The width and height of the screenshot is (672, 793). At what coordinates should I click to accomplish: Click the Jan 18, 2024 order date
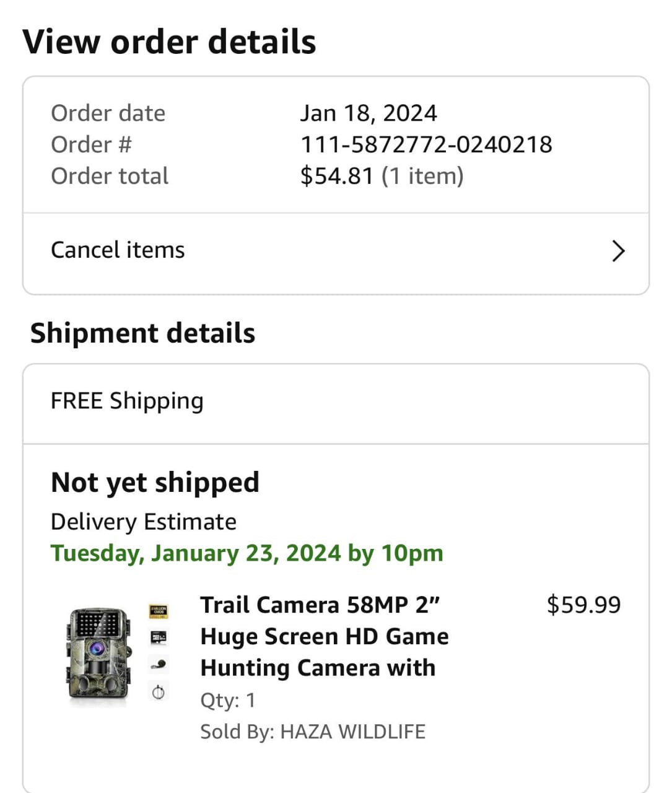point(369,113)
